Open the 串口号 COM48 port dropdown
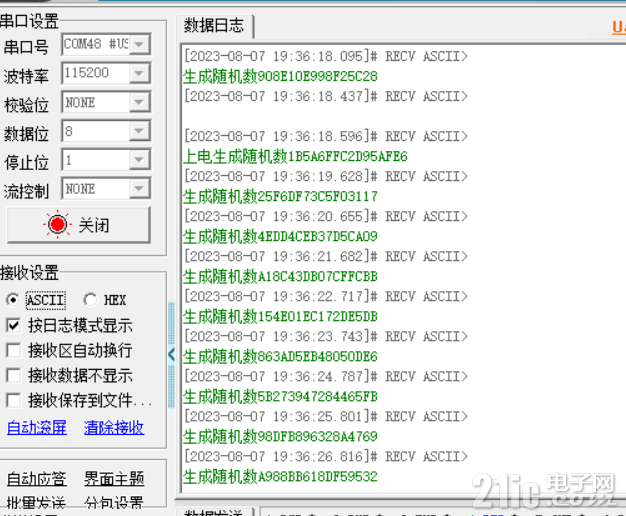Screen dimensions: 626x516 (x=139, y=44)
